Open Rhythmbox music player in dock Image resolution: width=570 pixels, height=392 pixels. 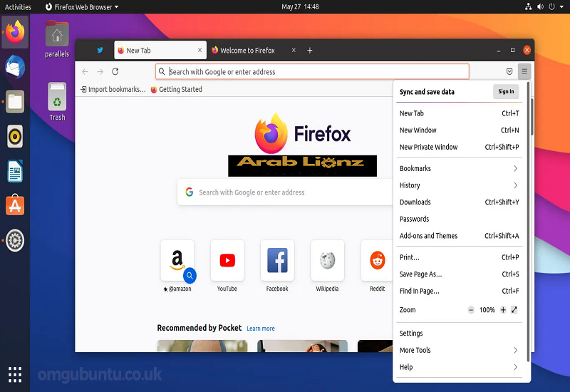pyautogui.click(x=15, y=136)
